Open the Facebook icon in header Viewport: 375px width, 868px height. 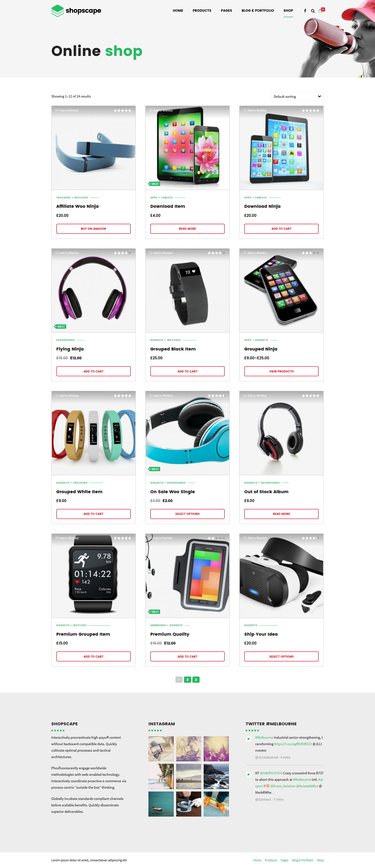[305, 11]
